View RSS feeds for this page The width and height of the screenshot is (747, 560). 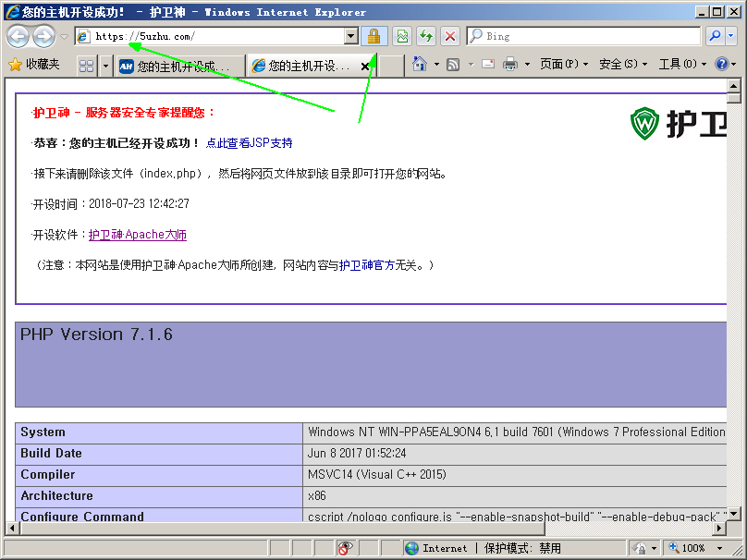(x=452, y=64)
